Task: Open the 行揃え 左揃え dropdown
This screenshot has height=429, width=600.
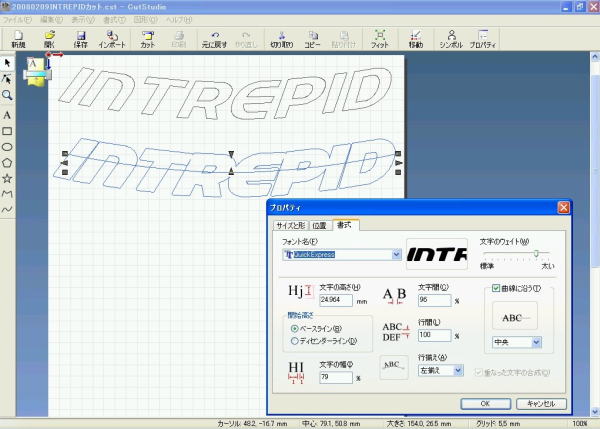Action: [458, 370]
